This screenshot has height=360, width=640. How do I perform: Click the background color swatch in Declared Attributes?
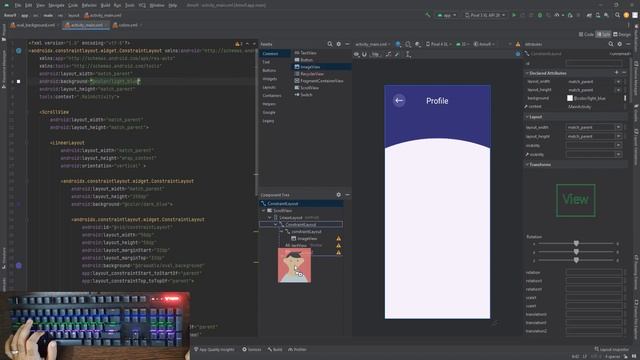pyautogui.click(x=570, y=98)
